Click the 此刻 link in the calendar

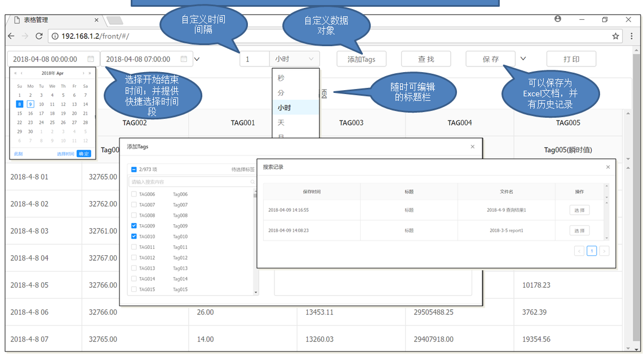[18, 154]
